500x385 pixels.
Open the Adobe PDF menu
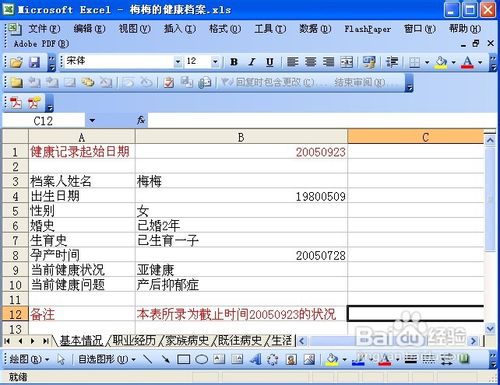[x=41, y=44]
